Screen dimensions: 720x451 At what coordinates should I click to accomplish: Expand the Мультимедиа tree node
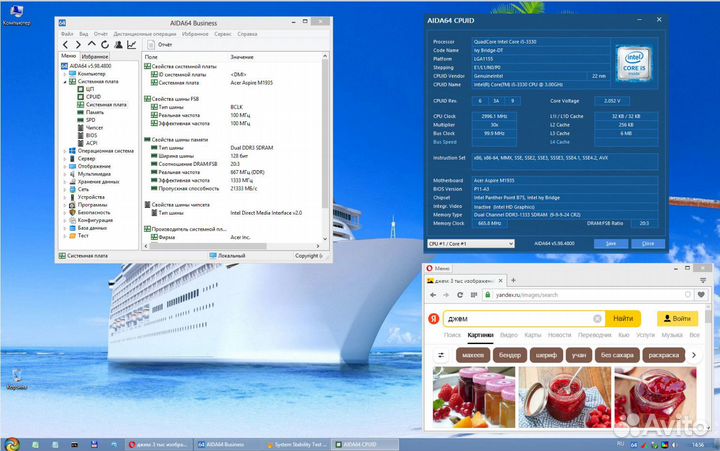pos(65,173)
